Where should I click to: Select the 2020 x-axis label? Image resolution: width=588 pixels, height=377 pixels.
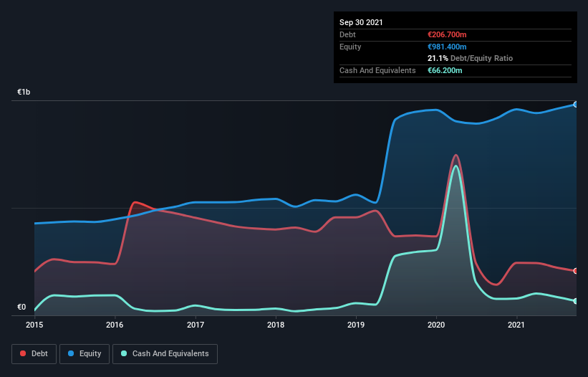pos(436,325)
